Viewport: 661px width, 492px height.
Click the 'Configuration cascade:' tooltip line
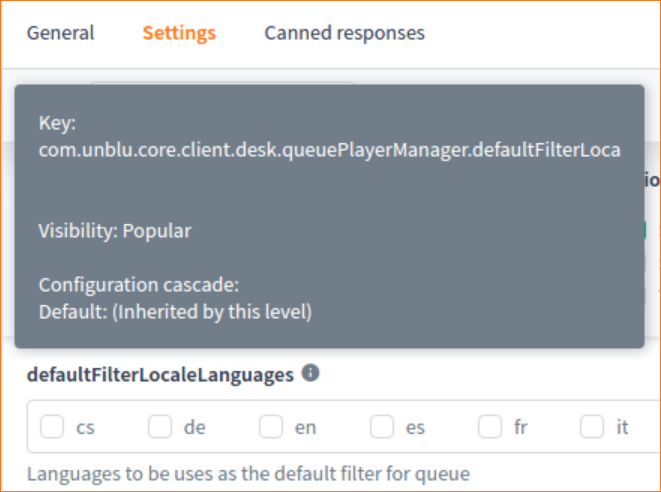click(139, 285)
